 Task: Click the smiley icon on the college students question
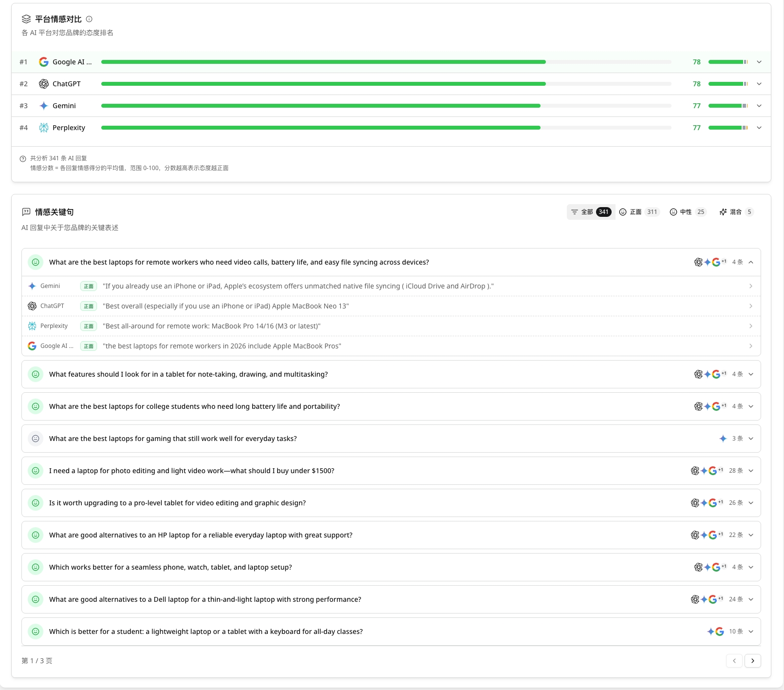click(x=36, y=406)
